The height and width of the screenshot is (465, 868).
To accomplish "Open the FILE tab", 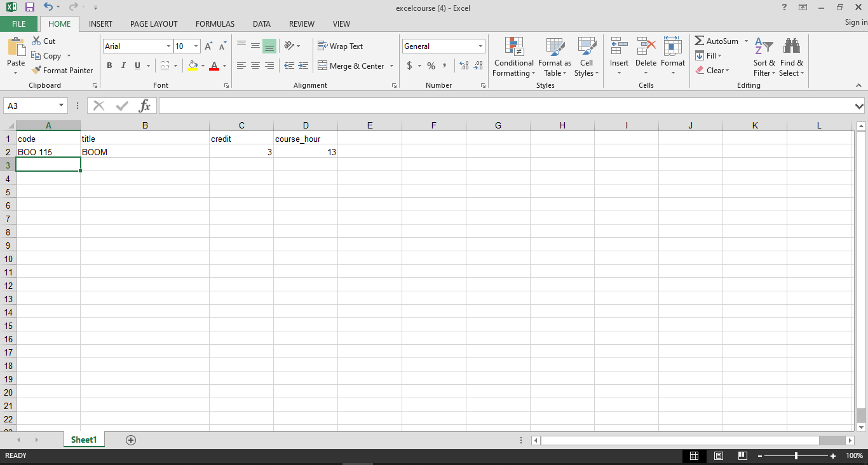I will [19, 24].
